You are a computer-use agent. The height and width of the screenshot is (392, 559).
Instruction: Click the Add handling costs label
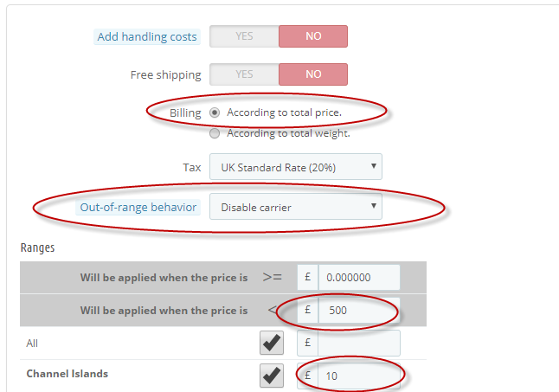pyautogui.click(x=147, y=36)
